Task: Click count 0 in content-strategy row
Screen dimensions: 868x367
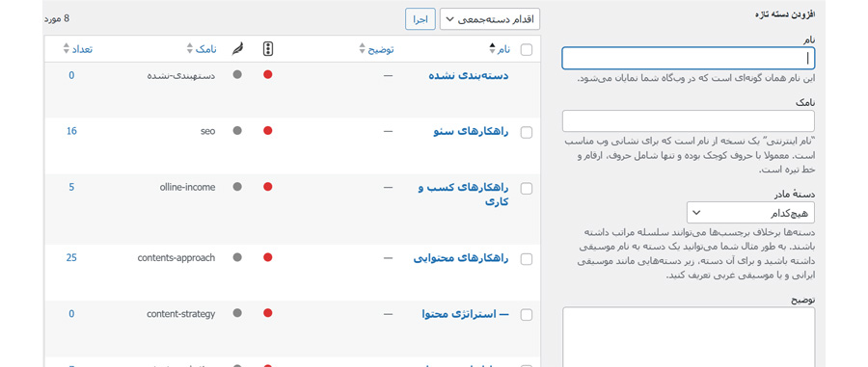Action: coord(71,313)
